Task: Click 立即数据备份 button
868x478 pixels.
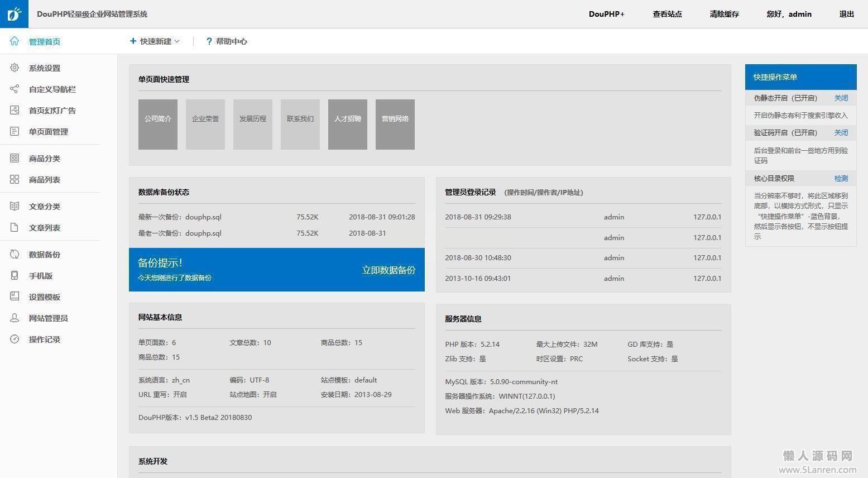Action: (x=389, y=270)
